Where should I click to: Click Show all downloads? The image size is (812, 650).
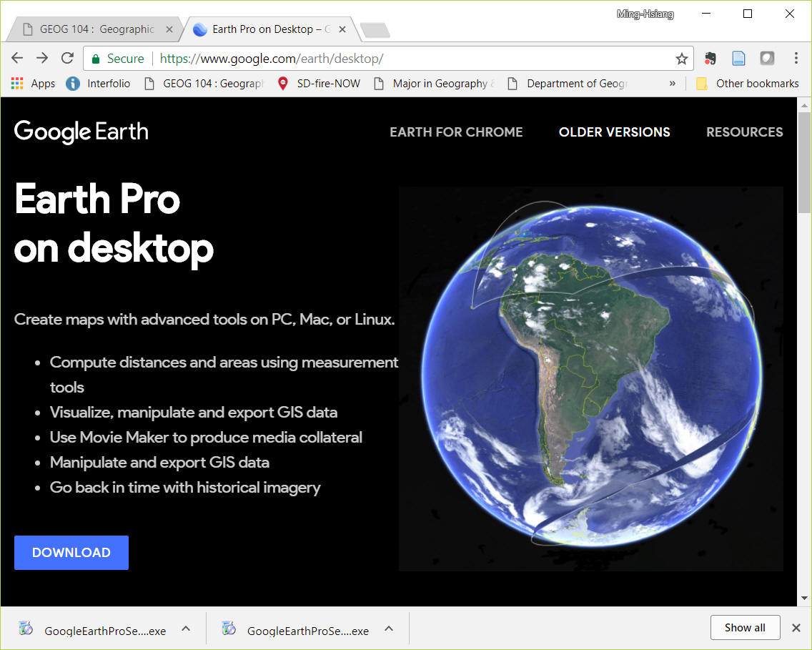(x=745, y=628)
